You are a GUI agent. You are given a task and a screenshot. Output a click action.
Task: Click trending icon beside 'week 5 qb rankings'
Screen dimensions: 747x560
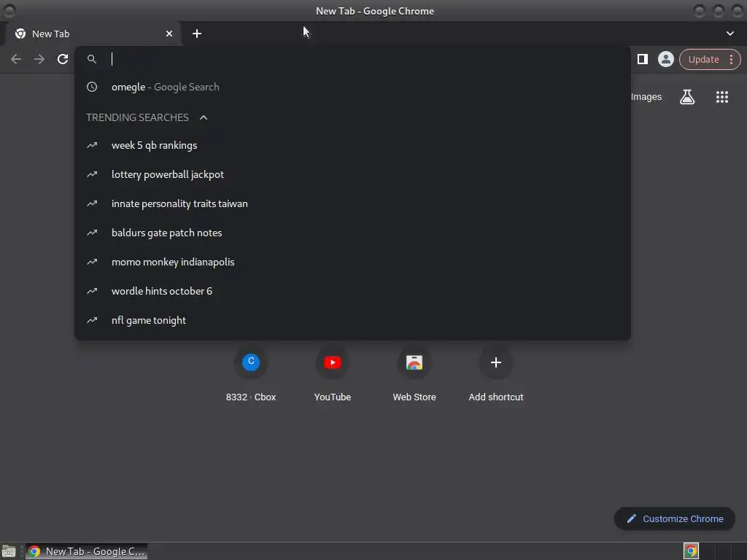point(92,145)
